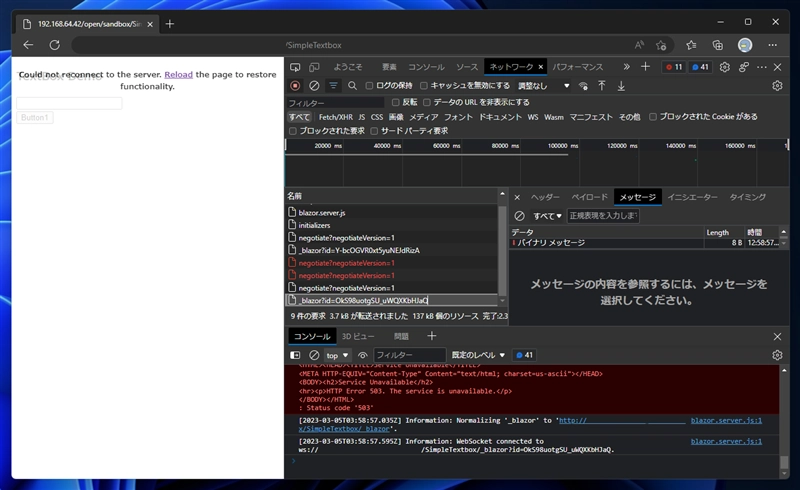Open the 11 errors counter
The height and width of the screenshot is (490, 800).
pyautogui.click(x=674, y=67)
